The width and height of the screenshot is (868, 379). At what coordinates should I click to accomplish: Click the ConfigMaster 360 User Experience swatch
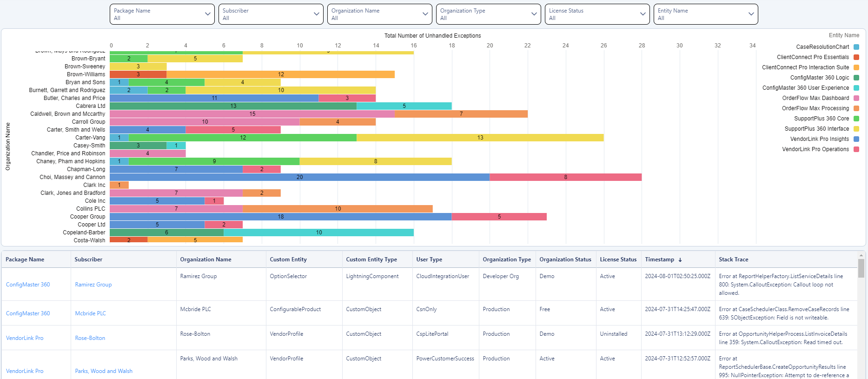pyautogui.click(x=856, y=88)
